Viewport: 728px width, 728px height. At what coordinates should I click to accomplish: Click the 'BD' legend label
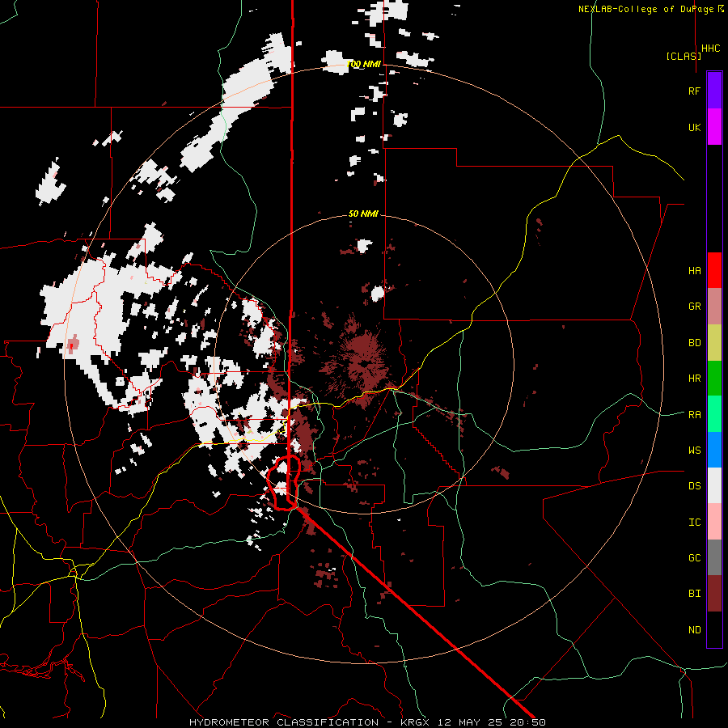[x=694, y=343]
